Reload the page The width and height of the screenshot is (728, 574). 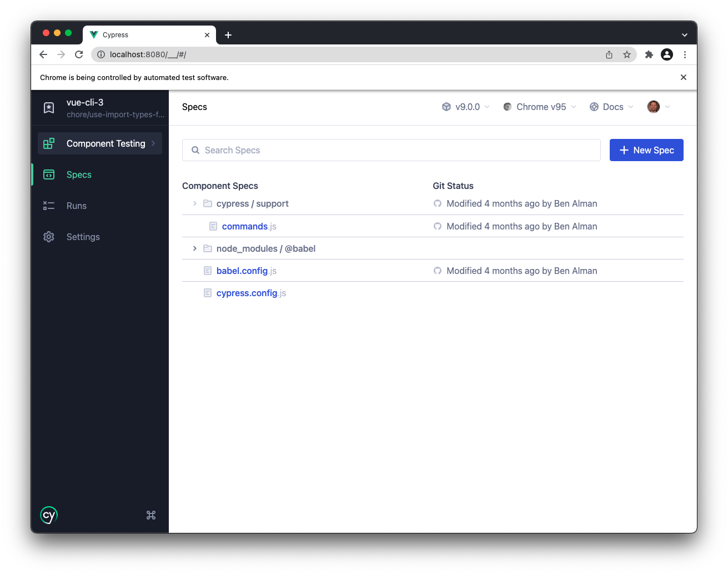coord(79,54)
